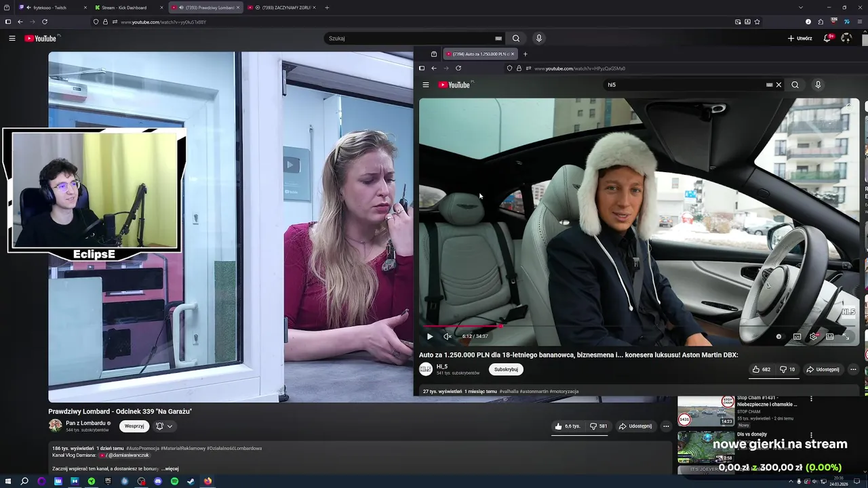Open Windows Start menu
Viewport: 868px width, 488px height.
tap(7, 481)
